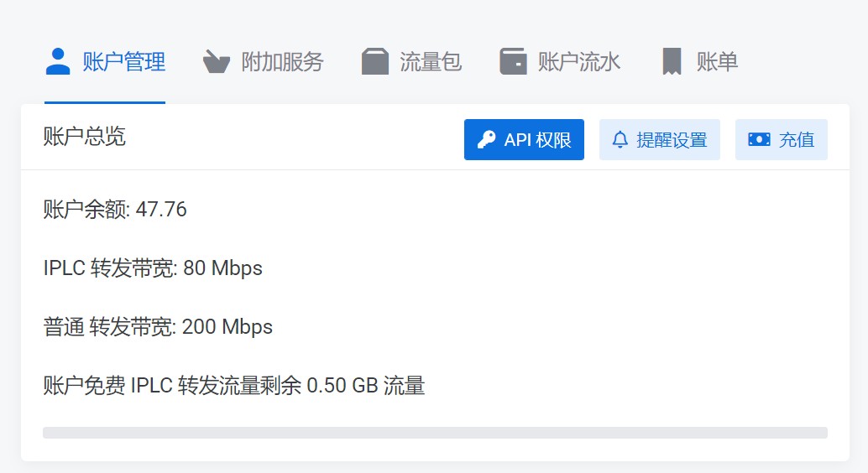Open the 账单 tab

pos(700,61)
